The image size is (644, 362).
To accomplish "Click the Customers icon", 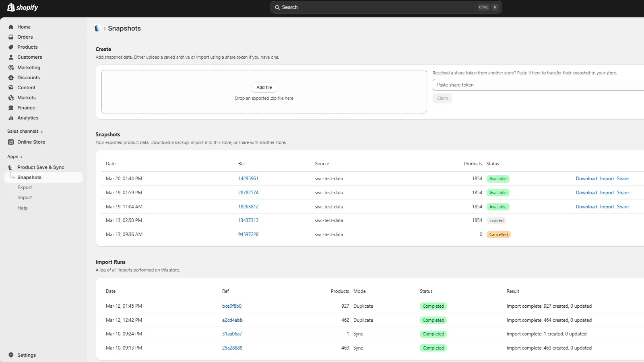I will coord(11,57).
